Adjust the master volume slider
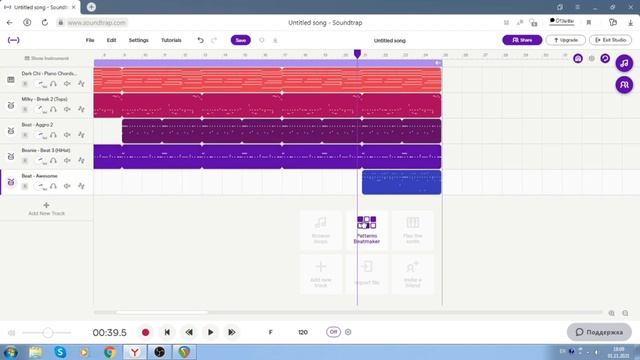This screenshot has height=360, width=640. pyautogui.click(x=47, y=333)
